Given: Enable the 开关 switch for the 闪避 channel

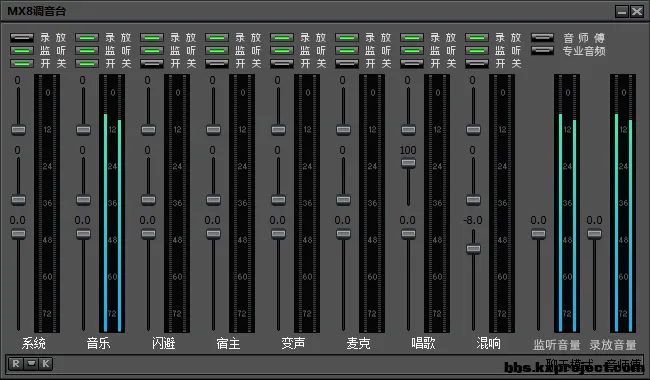Looking at the screenshot, I should 152,64.
